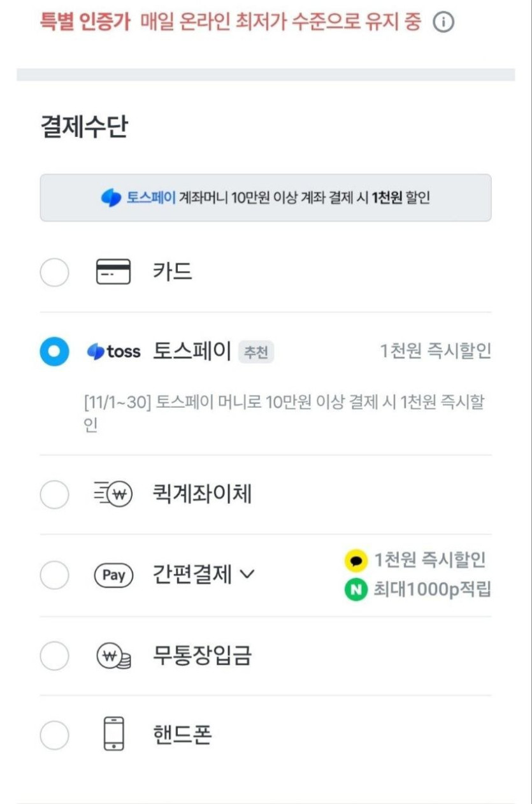Click the 특별 인증가 red text
Image resolution: width=532 pixels, height=804 pixels.
(x=85, y=22)
